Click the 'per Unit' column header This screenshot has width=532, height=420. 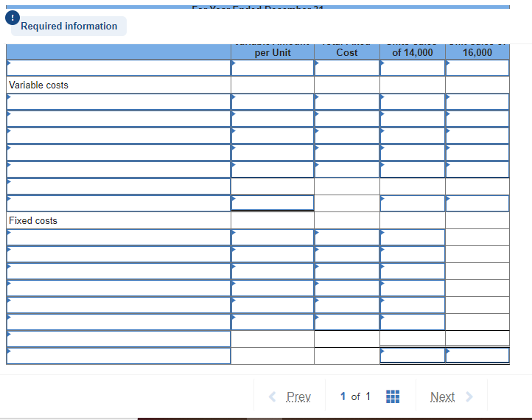[273, 52]
